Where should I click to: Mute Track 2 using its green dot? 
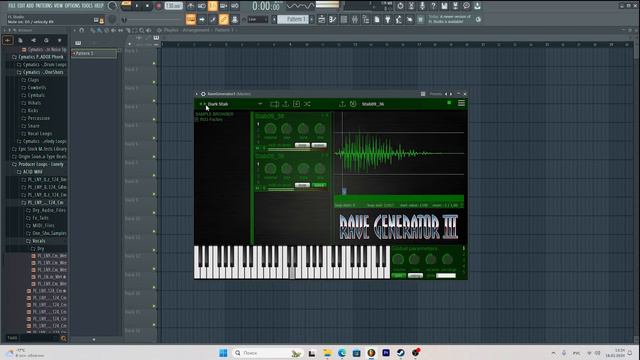click(154, 82)
